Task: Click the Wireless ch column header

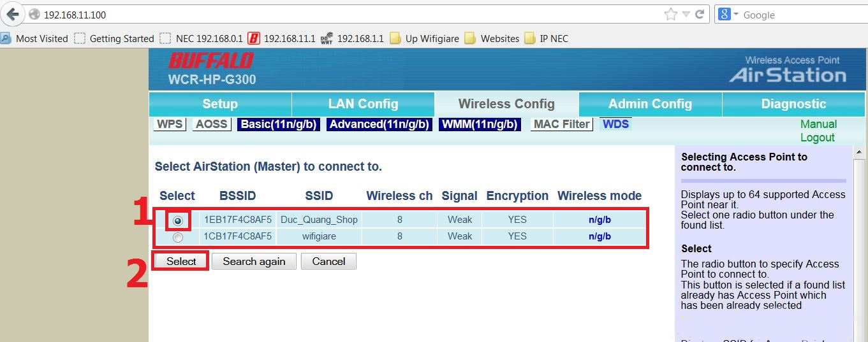Action: coord(399,196)
